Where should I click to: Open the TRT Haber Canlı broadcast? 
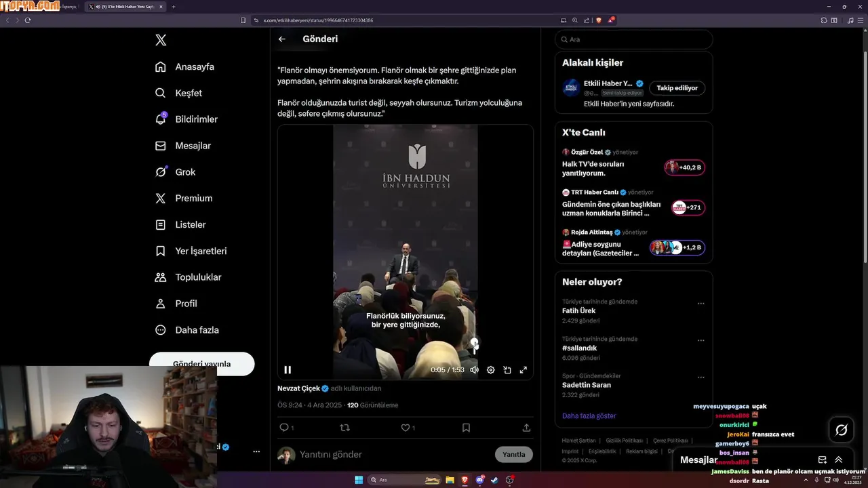pyautogui.click(x=633, y=203)
